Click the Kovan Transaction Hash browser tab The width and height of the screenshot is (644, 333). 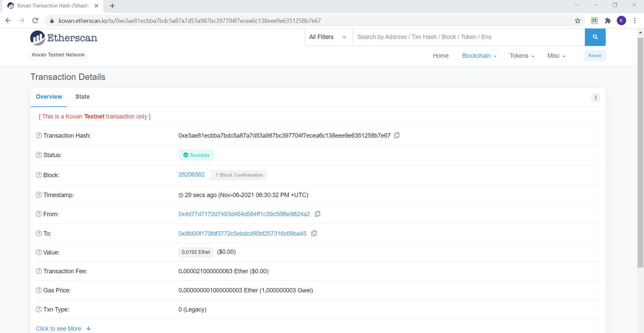[x=53, y=6]
